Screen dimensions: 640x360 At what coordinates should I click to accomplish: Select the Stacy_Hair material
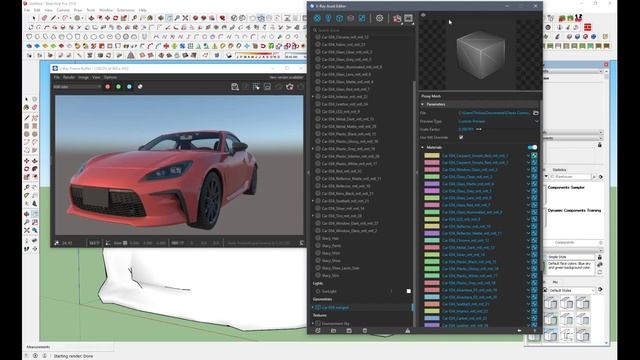point(330,238)
